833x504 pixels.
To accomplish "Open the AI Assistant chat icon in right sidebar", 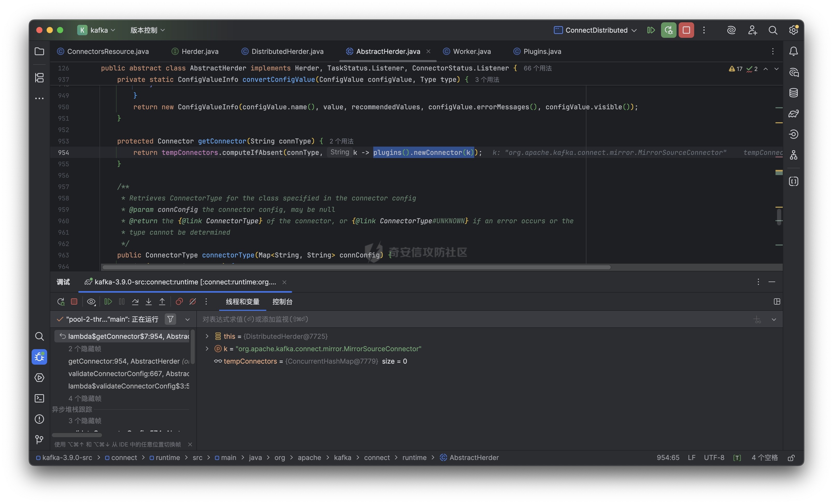I will pyautogui.click(x=793, y=72).
